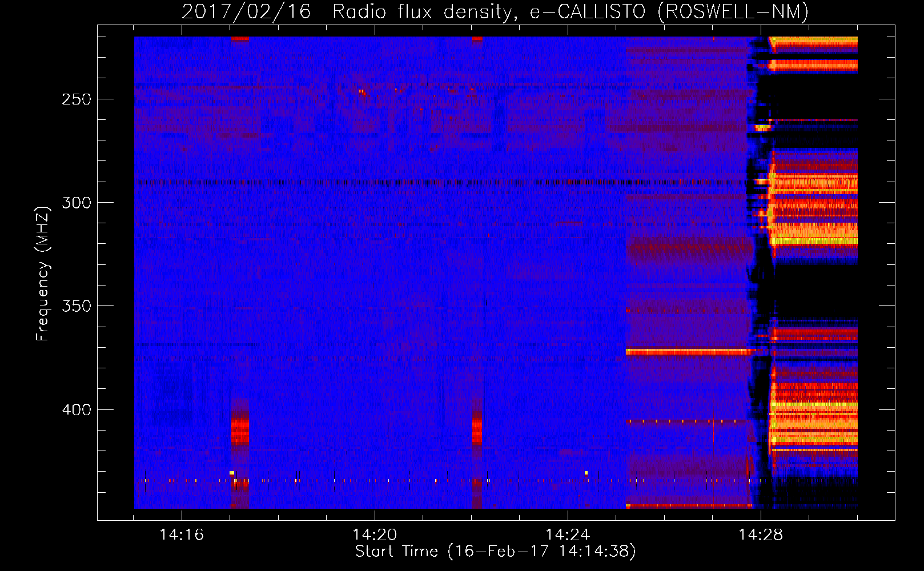924x571 pixels.
Task: Click the 350 frequency tick label
Action: point(77,306)
